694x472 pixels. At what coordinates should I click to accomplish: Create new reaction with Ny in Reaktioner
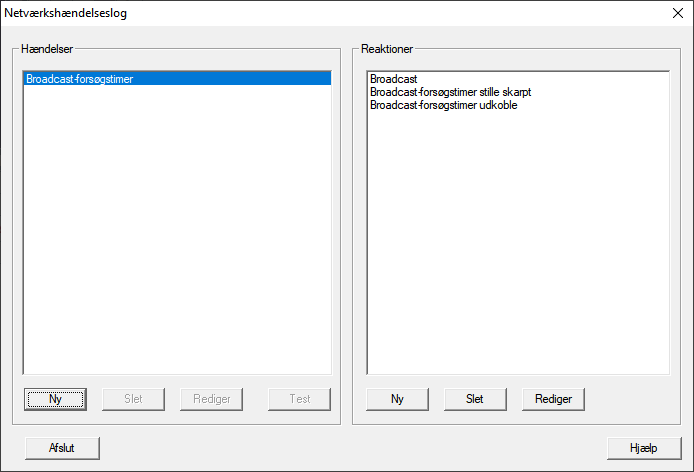397,398
